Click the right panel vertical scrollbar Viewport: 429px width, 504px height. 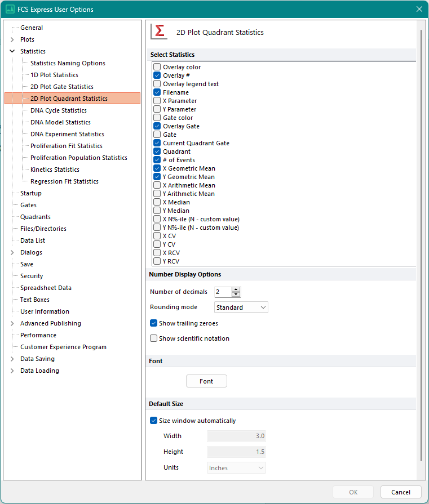(x=421, y=246)
